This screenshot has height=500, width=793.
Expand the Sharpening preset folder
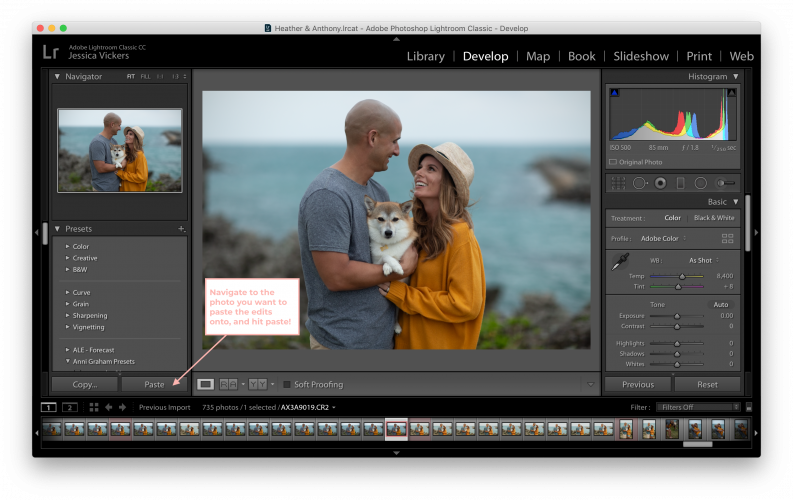coord(67,315)
